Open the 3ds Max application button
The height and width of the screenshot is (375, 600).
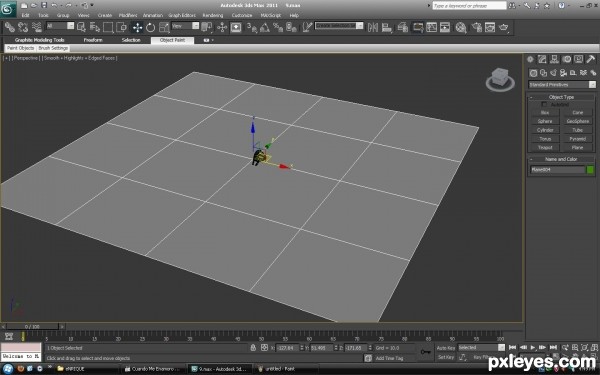(8, 8)
